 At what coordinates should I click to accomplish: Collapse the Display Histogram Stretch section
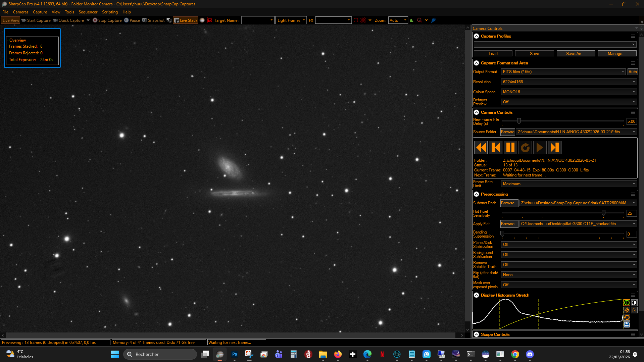click(x=477, y=295)
